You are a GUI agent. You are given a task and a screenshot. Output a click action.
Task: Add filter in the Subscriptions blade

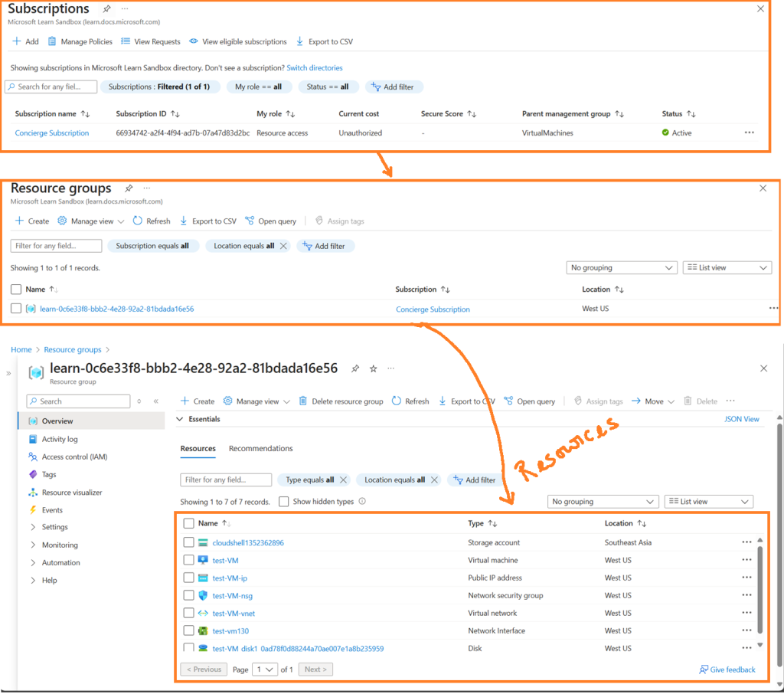pyautogui.click(x=393, y=87)
